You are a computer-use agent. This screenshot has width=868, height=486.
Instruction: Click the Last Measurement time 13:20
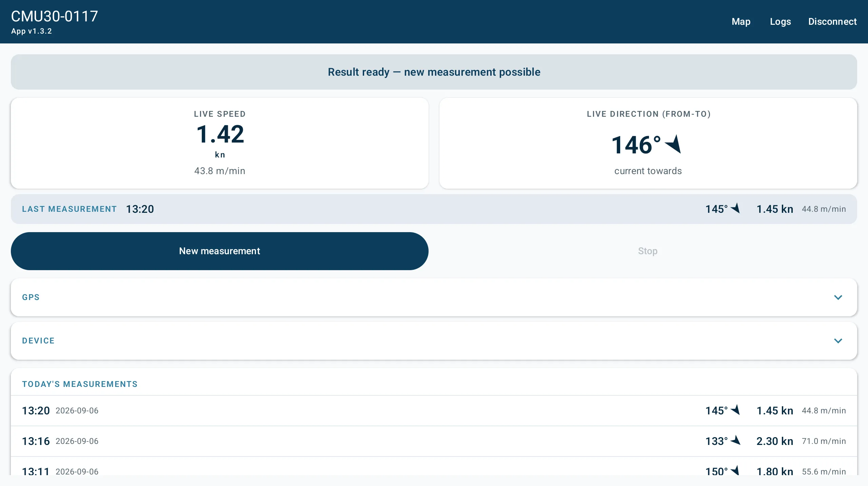click(140, 209)
